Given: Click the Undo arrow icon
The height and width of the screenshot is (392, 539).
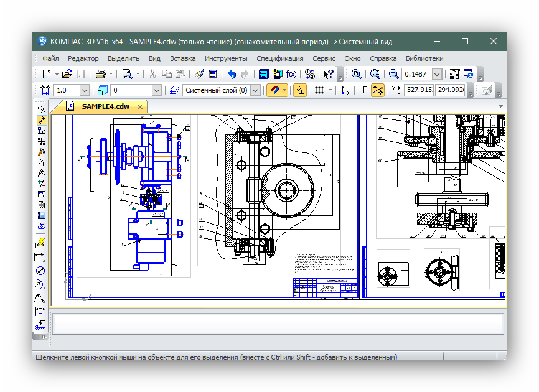Looking at the screenshot, I should pyautogui.click(x=232, y=74).
